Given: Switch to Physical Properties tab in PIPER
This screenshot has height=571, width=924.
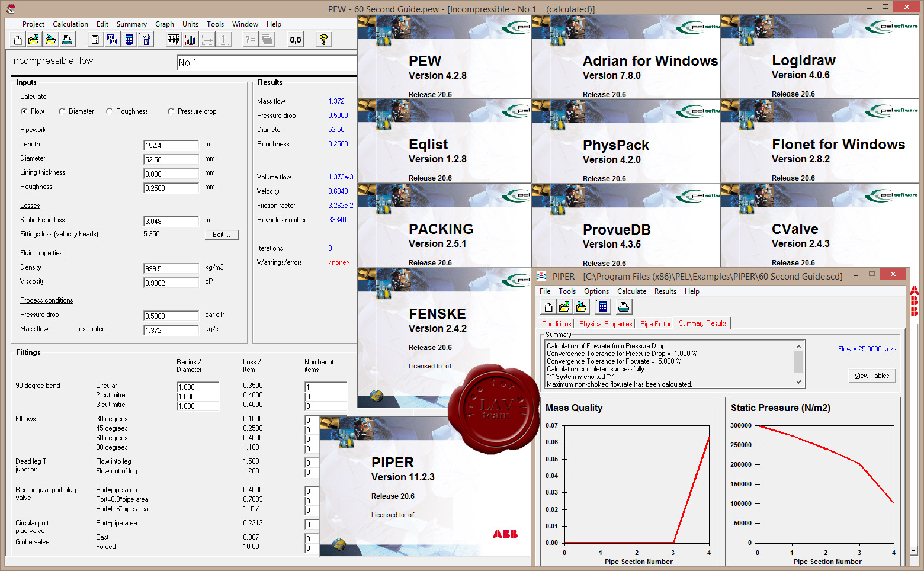Looking at the screenshot, I should [x=605, y=324].
